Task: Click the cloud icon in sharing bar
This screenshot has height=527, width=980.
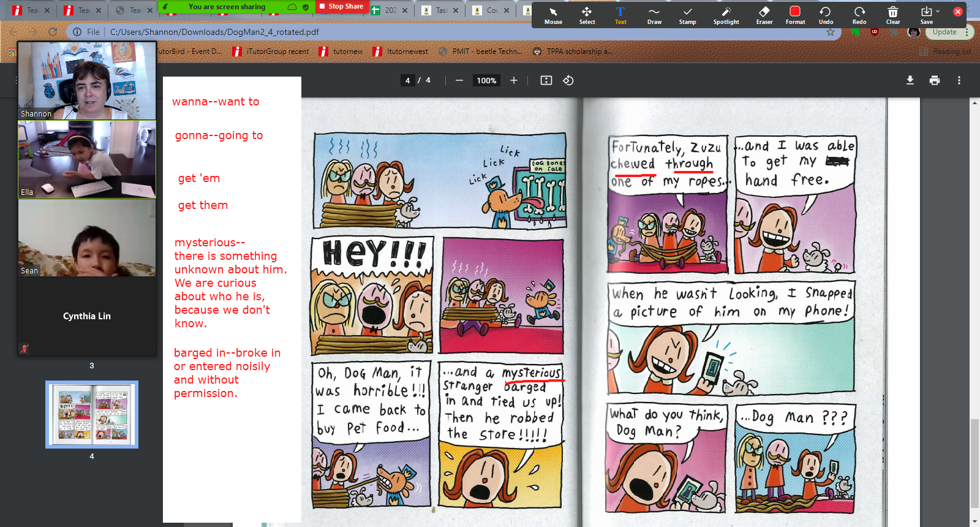Action: tap(292, 7)
